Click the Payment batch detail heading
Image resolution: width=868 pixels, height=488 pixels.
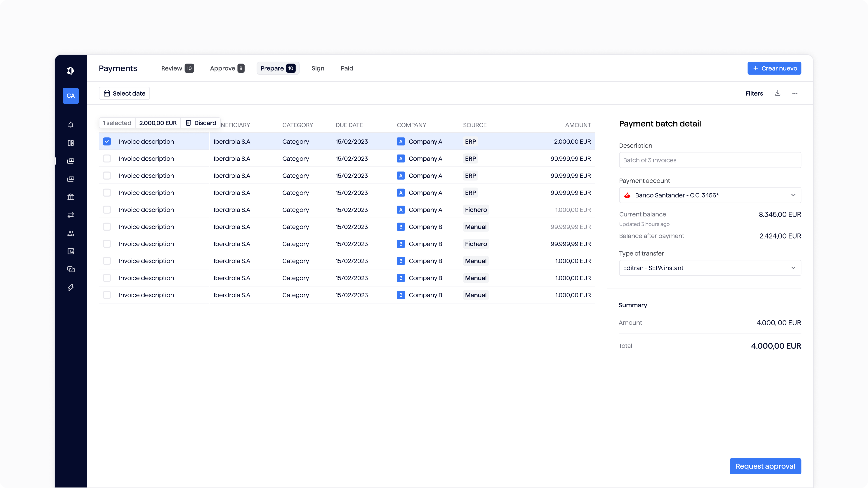(x=660, y=124)
